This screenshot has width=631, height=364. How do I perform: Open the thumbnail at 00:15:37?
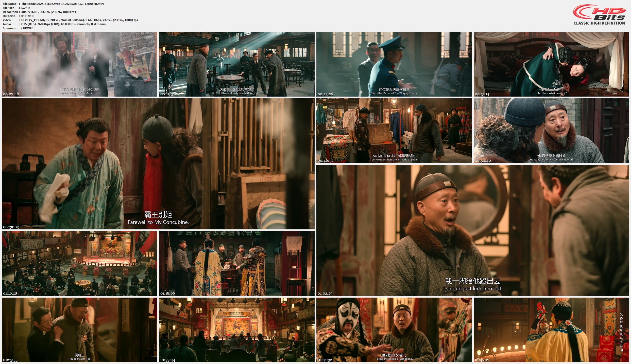coord(237,64)
